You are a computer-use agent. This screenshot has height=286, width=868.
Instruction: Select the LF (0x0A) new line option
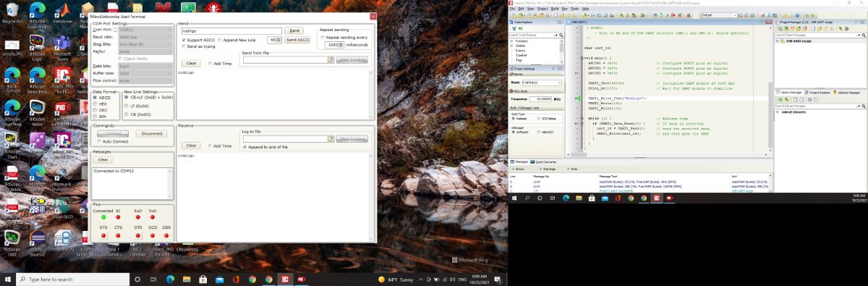(x=126, y=106)
